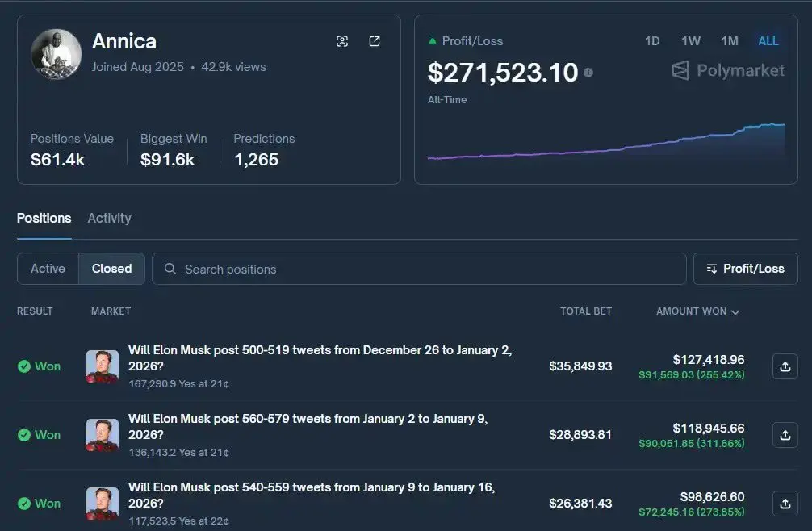This screenshot has width=812, height=531.
Task: Click the $118,945.66 amount won
Action: click(x=709, y=429)
